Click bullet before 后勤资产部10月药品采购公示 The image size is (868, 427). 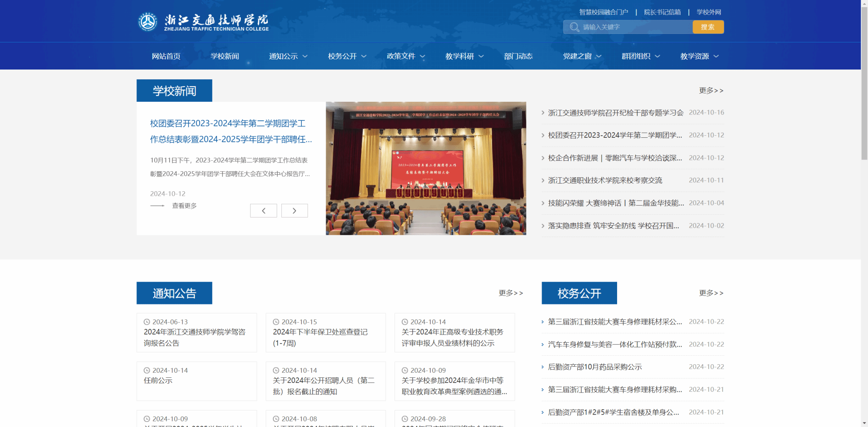(542, 367)
